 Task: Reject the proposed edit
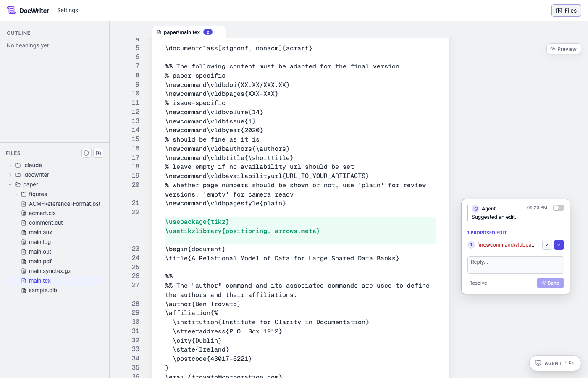[x=547, y=245]
